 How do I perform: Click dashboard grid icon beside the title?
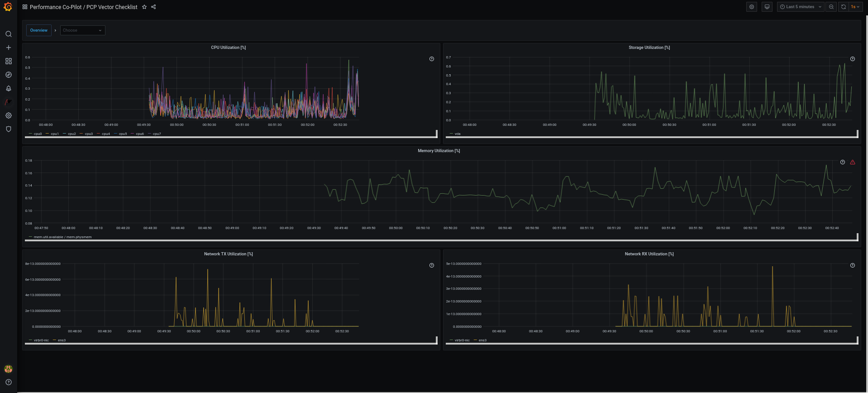click(25, 7)
